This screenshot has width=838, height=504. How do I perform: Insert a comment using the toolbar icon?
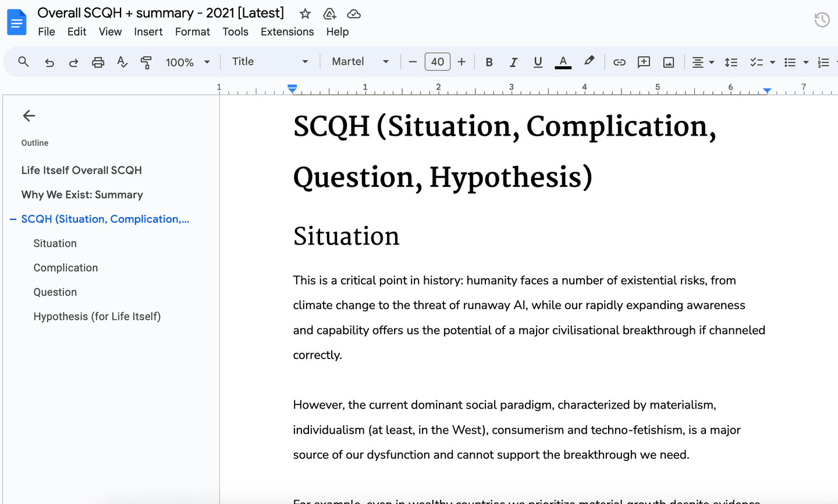pyautogui.click(x=644, y=62)
